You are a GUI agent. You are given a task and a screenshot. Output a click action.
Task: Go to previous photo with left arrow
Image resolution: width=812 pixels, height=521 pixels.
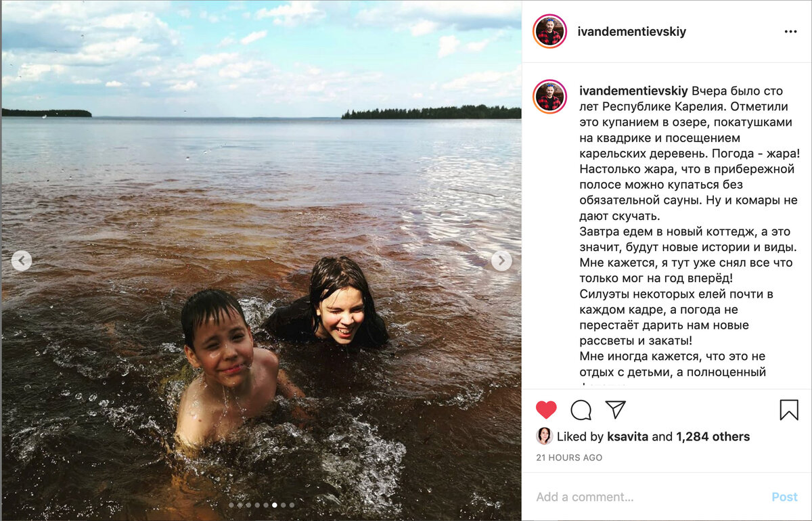point(22,260)
